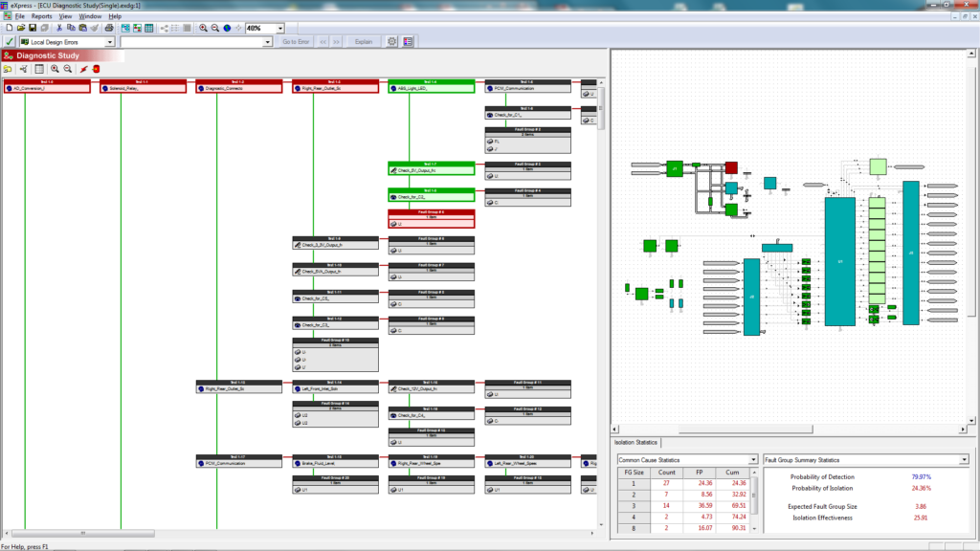Click the Print icon in toolbar
980x551 pixels.
(109, 28)
